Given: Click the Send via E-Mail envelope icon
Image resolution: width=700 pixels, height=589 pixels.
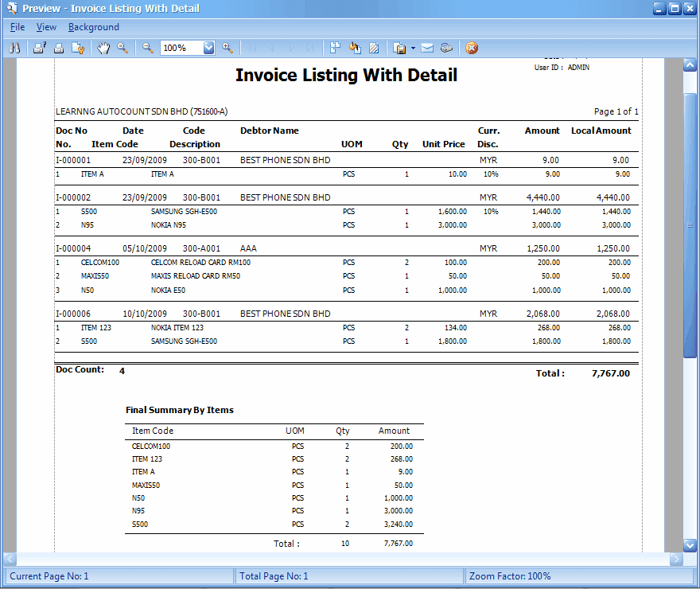Looking at the screenshot, I should pos(427,48).
